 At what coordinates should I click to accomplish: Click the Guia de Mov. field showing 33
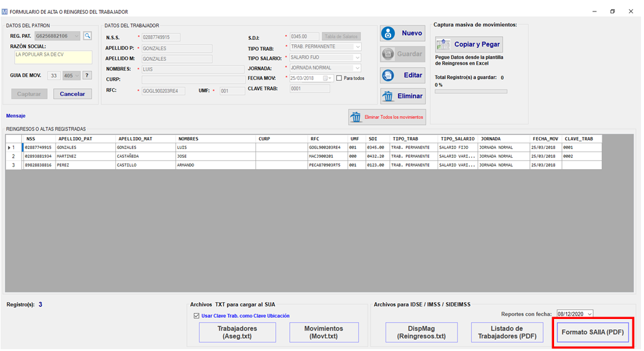pyautogui.click(x=54, y=76)
